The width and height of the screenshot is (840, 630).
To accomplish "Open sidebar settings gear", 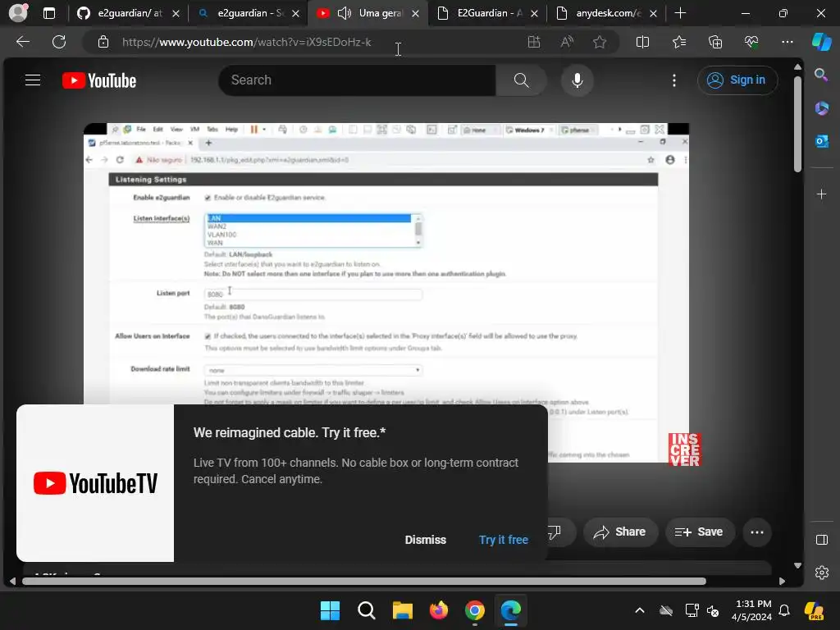I will tap(822, 573).
